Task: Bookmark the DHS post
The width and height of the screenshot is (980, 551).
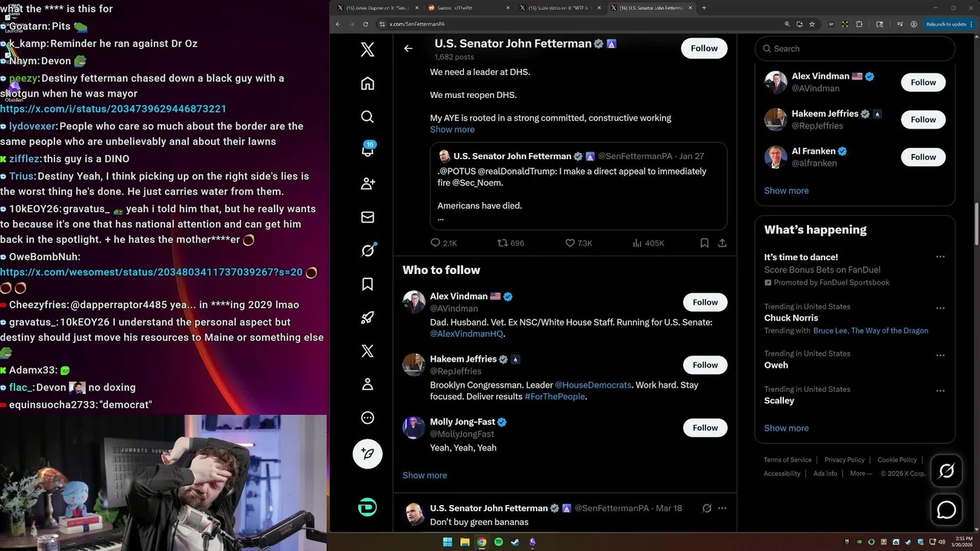Action: 704,243
